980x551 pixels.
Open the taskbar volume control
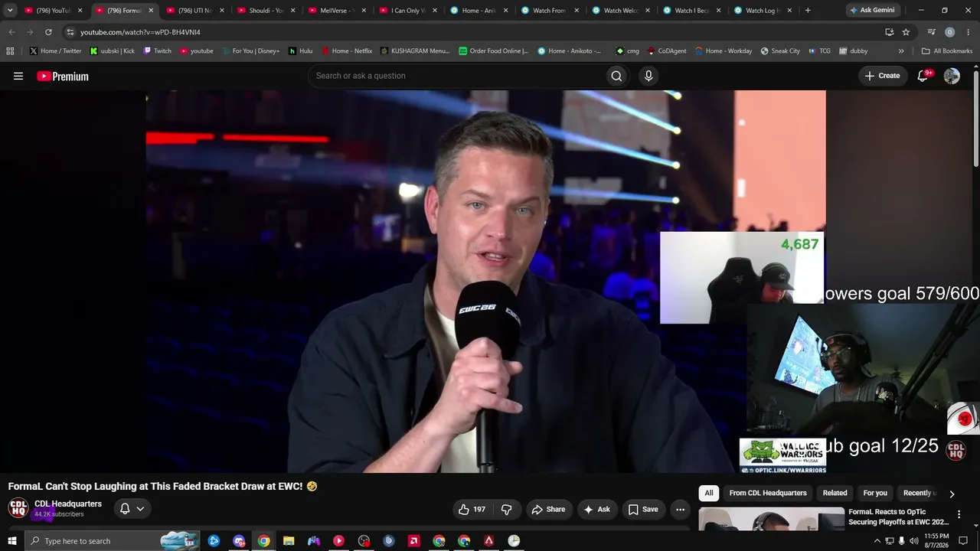(x=913, y=541)
